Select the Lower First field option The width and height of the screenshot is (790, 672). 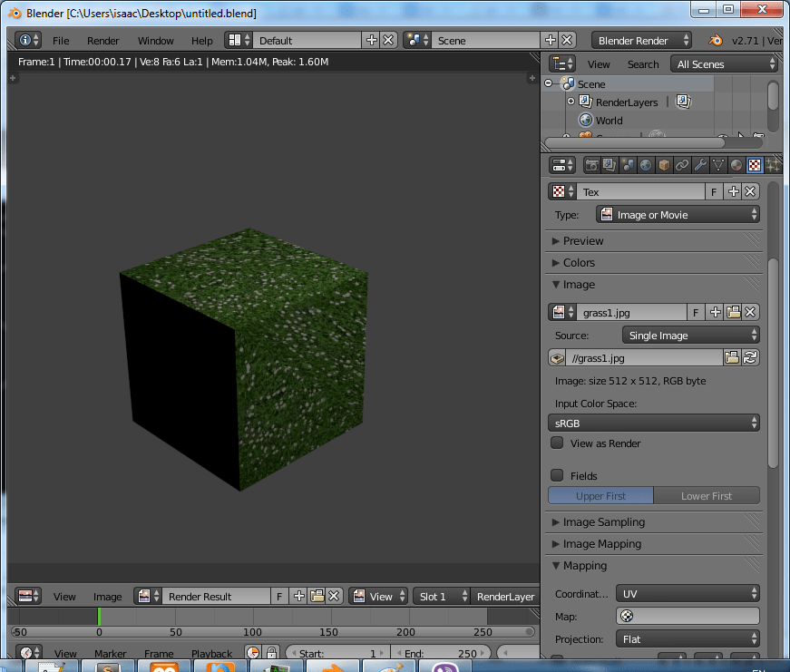pyautogui.click(x=706, y=496)
